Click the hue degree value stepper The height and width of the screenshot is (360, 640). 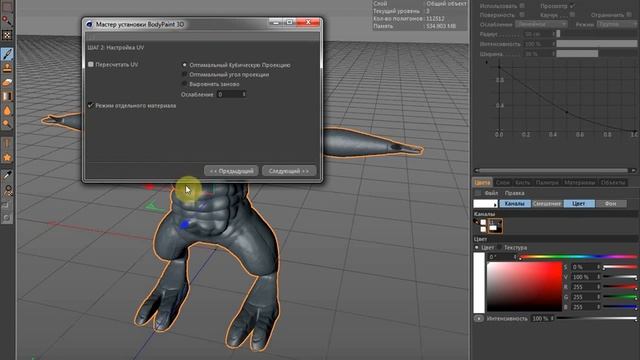click(515, 257)
